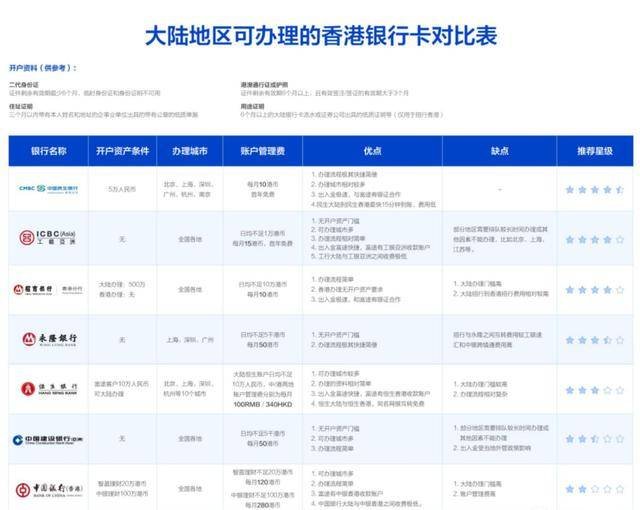
Task: Click the 账户管理费 column header
Action: (x=262, y=151)
